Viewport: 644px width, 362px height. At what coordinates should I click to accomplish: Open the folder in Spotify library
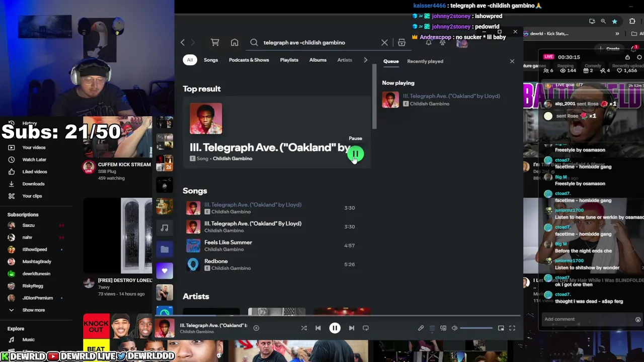pos(165,249)
